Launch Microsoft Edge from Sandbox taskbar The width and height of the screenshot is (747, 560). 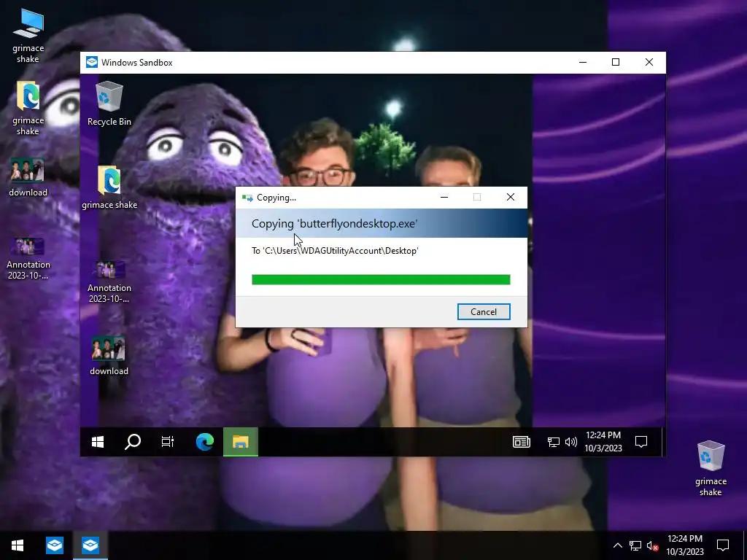[205, 442]
